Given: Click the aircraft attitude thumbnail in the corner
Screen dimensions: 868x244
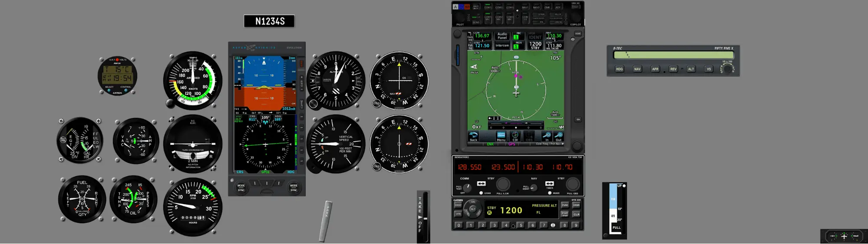Looking at the screenshot, I should coord(844,236).
